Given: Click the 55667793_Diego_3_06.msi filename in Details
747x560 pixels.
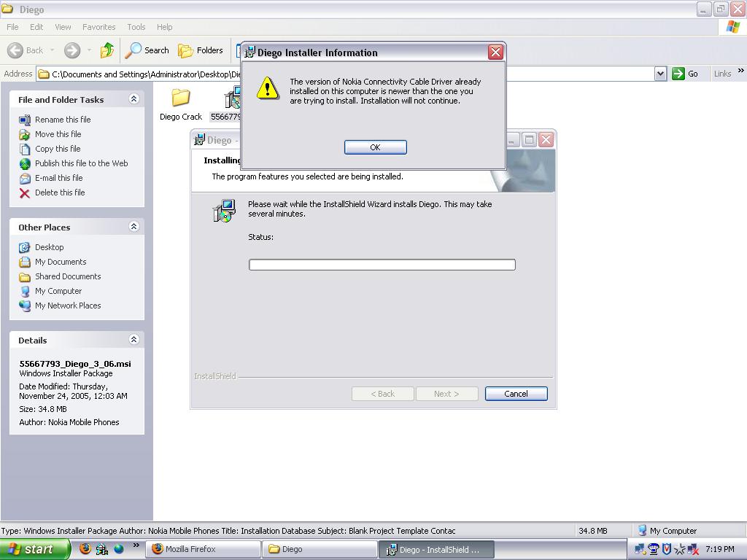Looking at the screenshot, I should pos(75,364).
